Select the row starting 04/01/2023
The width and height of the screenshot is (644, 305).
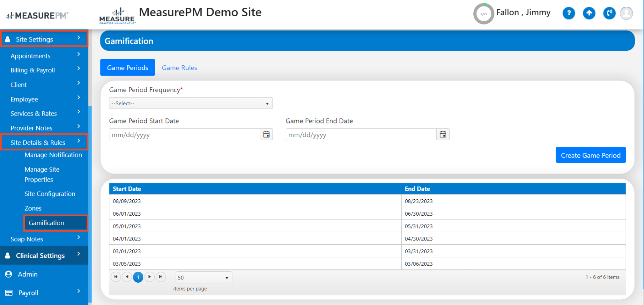(x=368, y=239)
